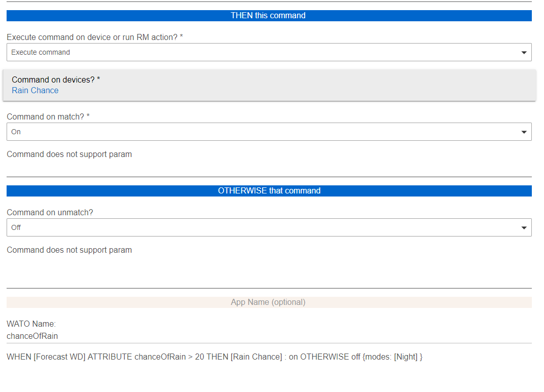Viewport: 544px width, 392px height.
Task: Click the arrow on the Off command selector
Action: pyautogui.click(x=524, y=228)
